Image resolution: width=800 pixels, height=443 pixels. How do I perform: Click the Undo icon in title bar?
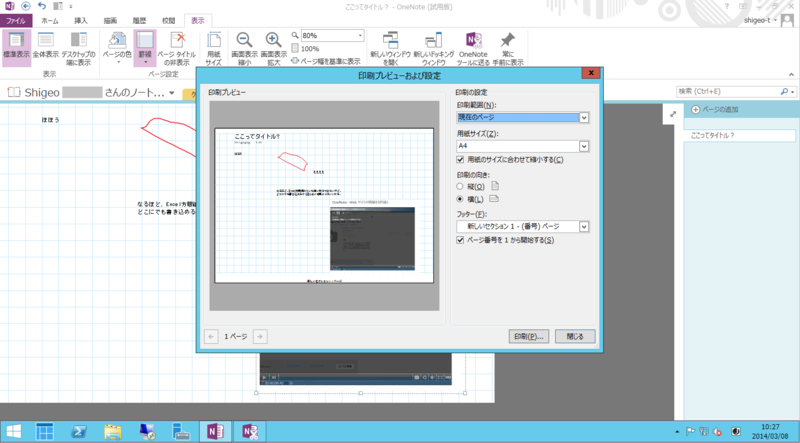coord(42,6)
